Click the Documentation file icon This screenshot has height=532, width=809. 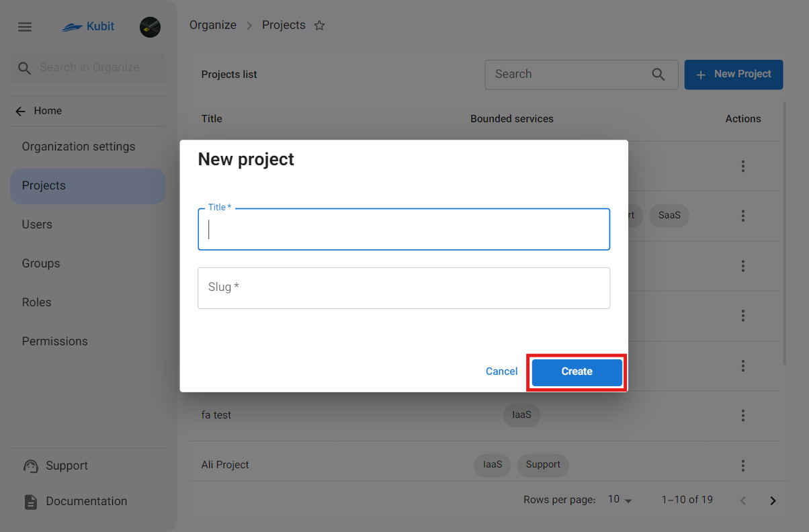click(x=30, y=502)
